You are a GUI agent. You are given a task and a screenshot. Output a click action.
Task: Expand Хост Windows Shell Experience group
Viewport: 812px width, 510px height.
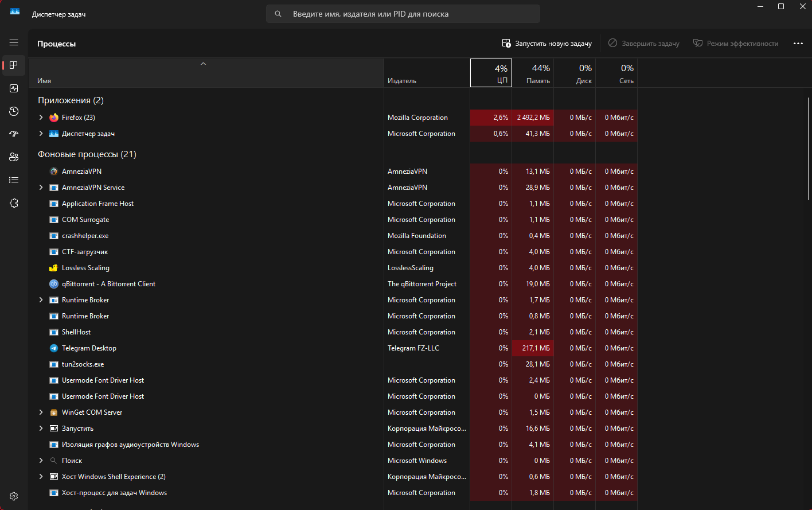click(41, 477)
